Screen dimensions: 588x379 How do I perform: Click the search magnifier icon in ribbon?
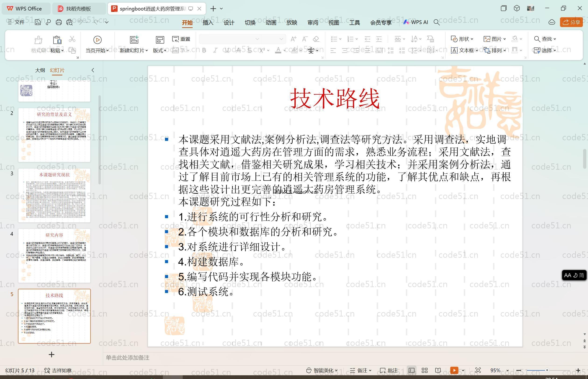coord(437,22)
